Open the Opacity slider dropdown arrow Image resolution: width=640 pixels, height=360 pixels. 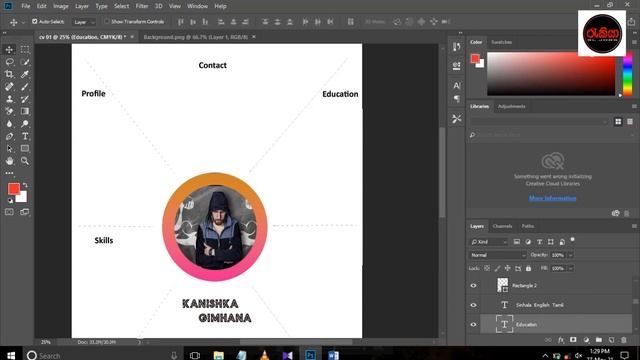tap(571, 255)
